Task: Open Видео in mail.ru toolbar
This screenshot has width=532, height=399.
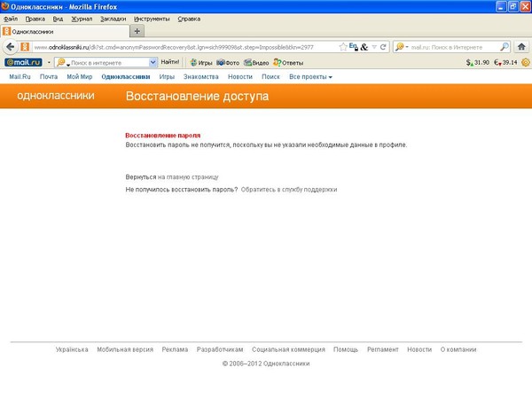Action: point(256,62)
